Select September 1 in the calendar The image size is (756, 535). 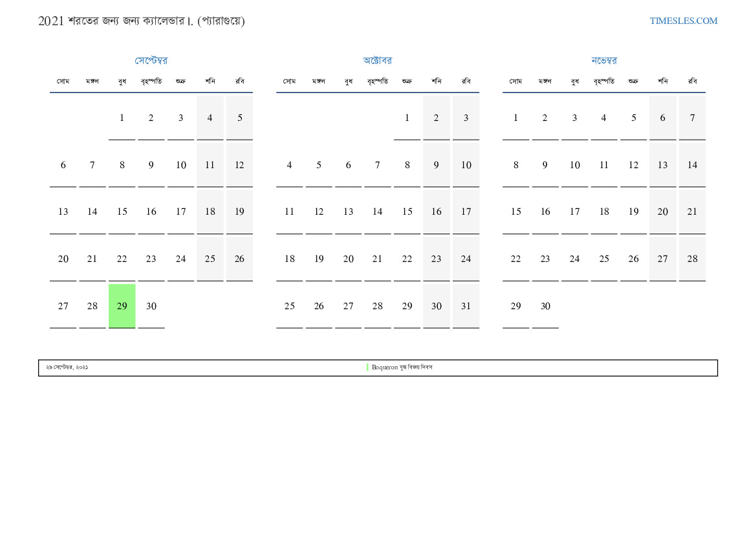click(122, 118)
